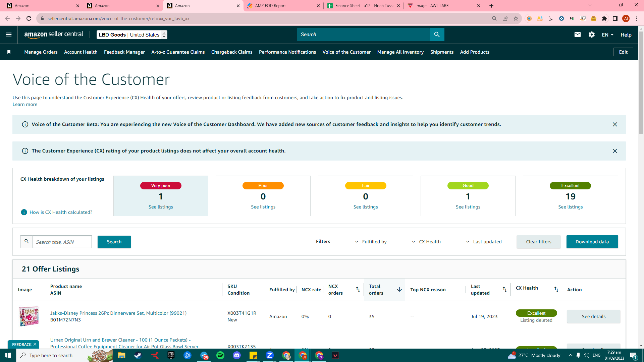Click the bookmark icon in navigation bar
The height and width of the screenshot is (362, 644).
[x=9, y=52]
